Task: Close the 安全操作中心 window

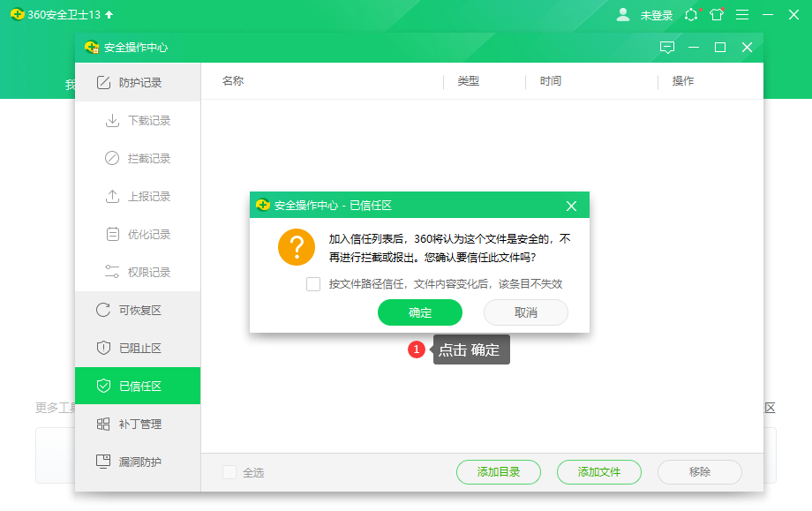Action: pos(747,48)
